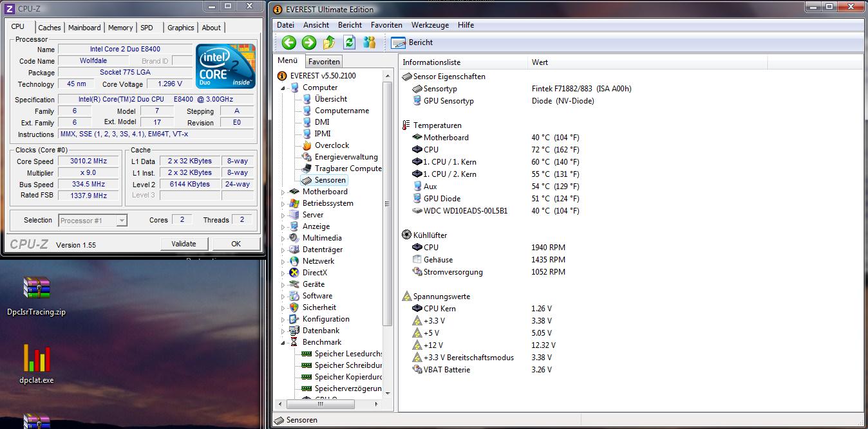Click the Betriebssystem Windows flag icon
The width and height of the screenshot is (868, 429).
coord(295,203)
